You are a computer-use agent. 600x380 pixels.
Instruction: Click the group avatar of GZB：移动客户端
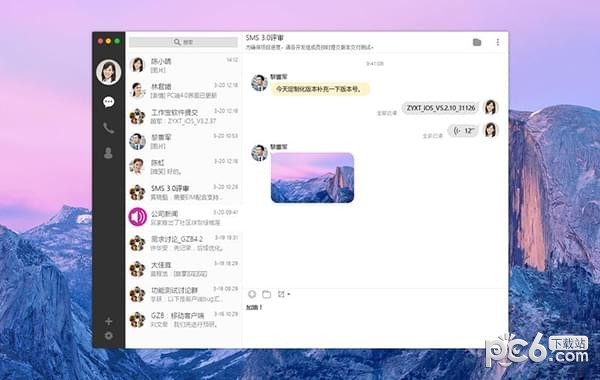137,320
